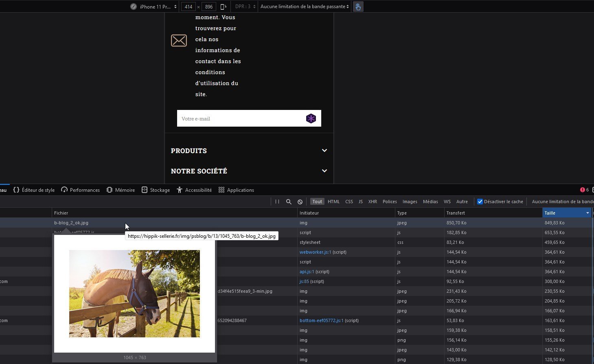Toggle touch simulation hand icon

pyautogui.click(x=358, y=7)
